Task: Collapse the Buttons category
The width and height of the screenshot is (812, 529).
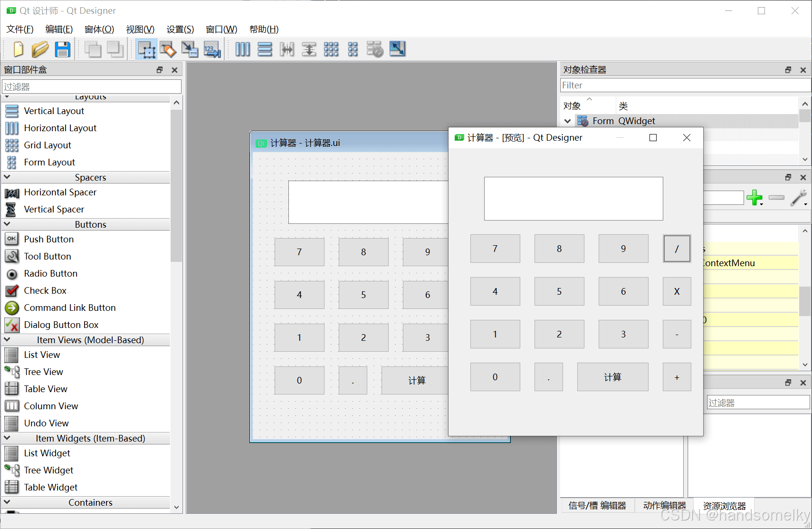Action: [x=7, y=224]
